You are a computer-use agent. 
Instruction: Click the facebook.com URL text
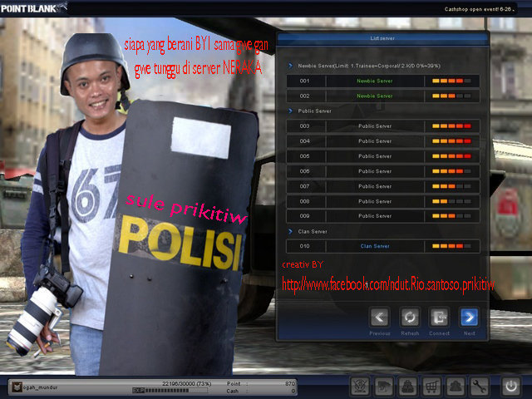(x=388, y=284)
